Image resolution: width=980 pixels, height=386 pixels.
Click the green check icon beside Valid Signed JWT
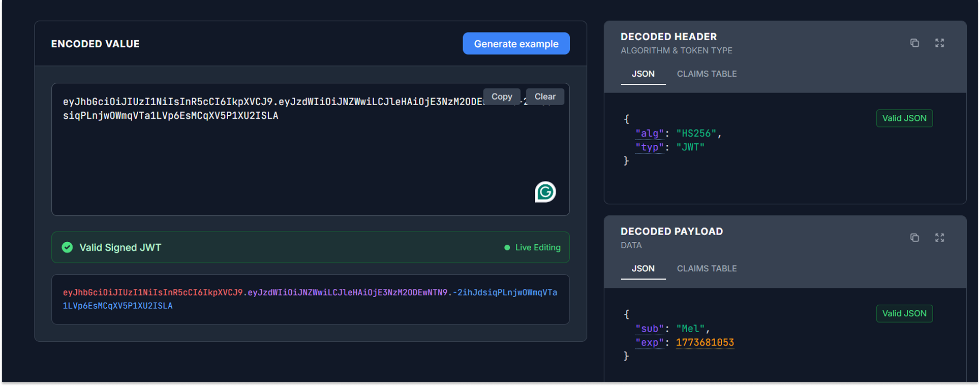coord(67,247)
